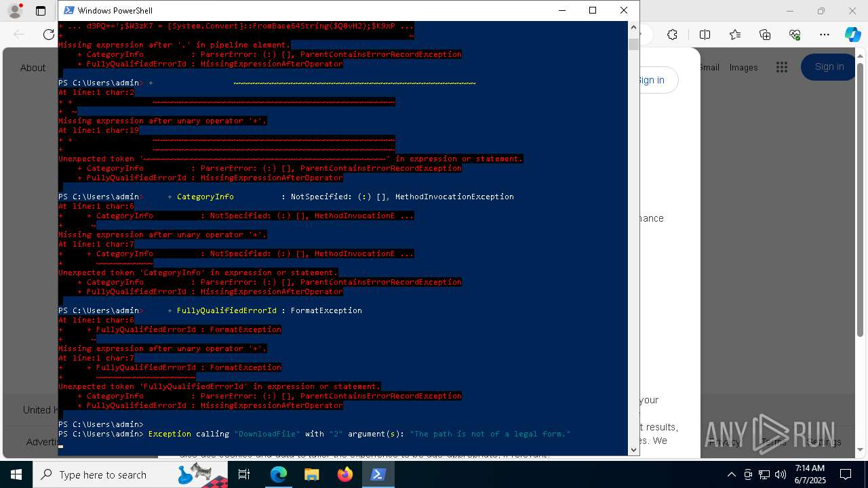Go back using the Edge back arrow

(19, 35)
